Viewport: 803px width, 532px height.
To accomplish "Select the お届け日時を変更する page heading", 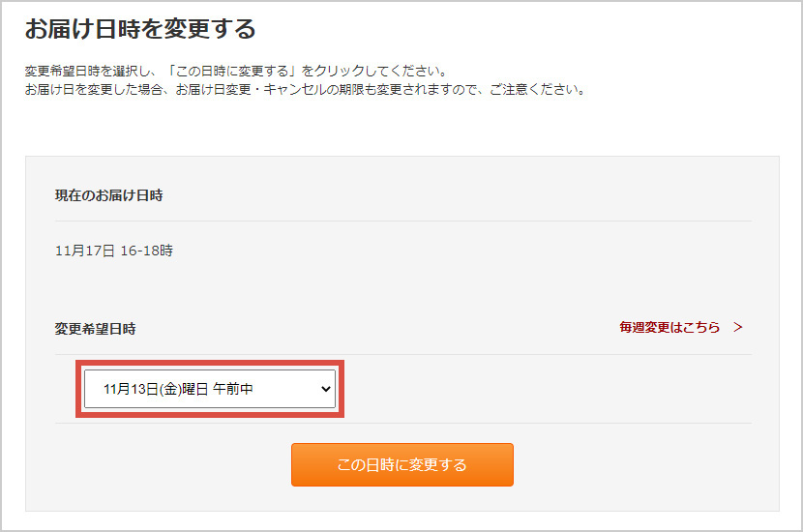I will coord(140,29).
